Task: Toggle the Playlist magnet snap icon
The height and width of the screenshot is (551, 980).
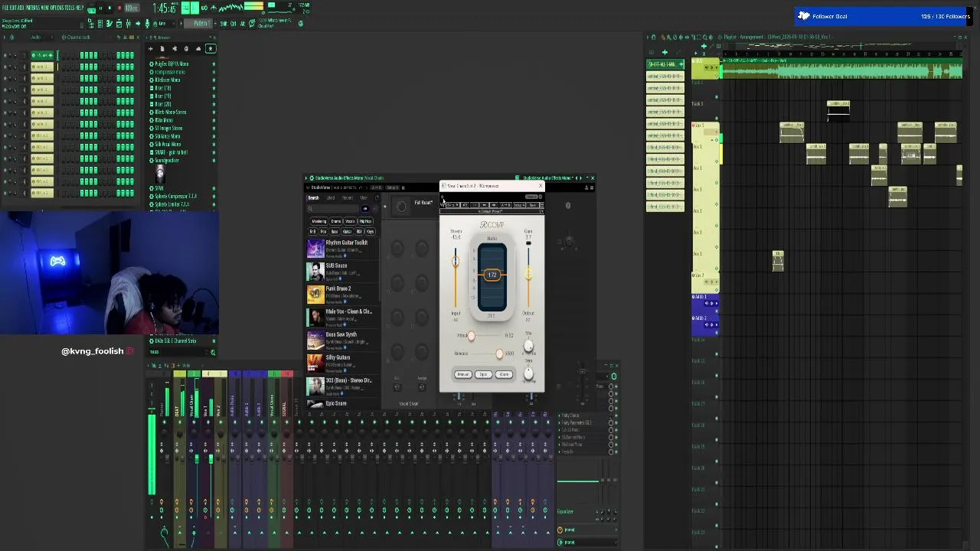Action: pyautogui.click(x=654, y=37)
